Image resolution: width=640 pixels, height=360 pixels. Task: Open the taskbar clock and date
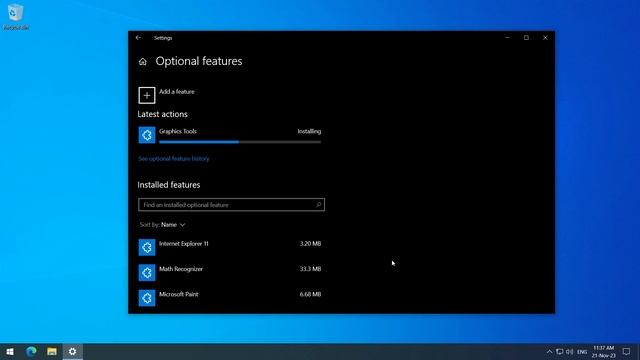tap(603, 351)
